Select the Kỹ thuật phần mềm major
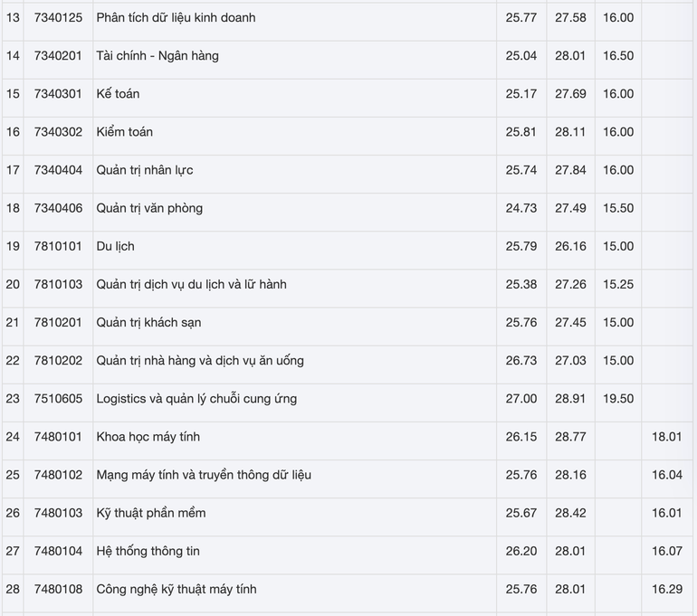Viewport: 697px width, 616px height. tap(151, 513)
